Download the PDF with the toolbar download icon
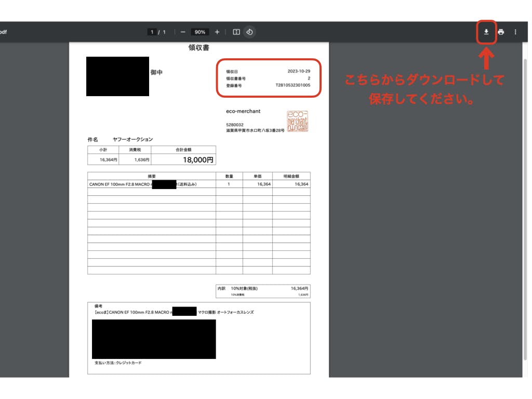The height and width of the screenshot is (399, 532). (486, 32)
